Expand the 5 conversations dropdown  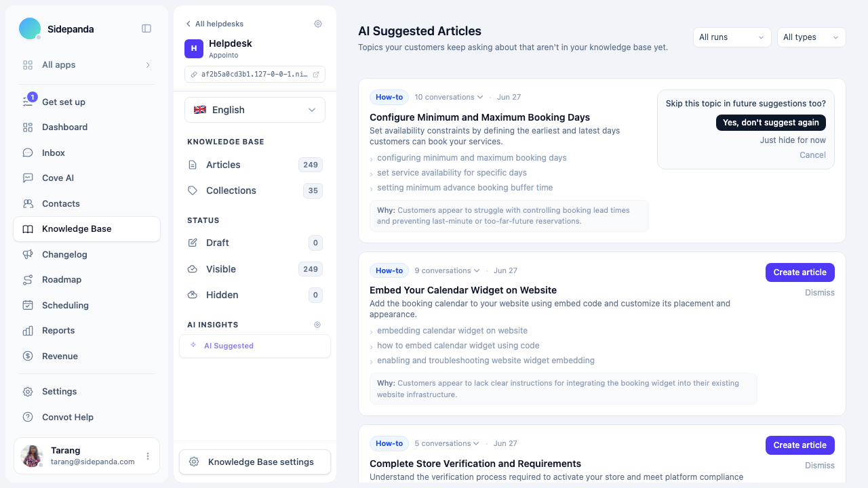point(448,443)
